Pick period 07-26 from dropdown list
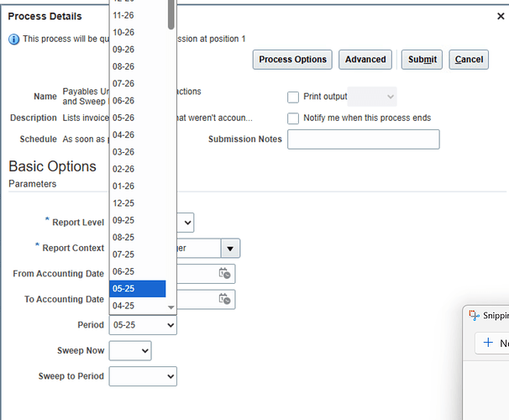 tap(138, 84)
